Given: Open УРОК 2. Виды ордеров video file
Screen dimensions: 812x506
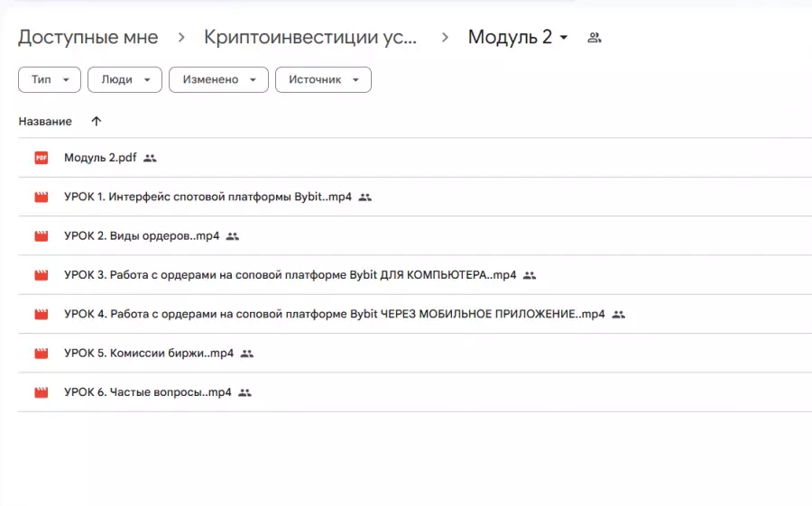Looking at the screenshot, I should (x=142, y=236).
